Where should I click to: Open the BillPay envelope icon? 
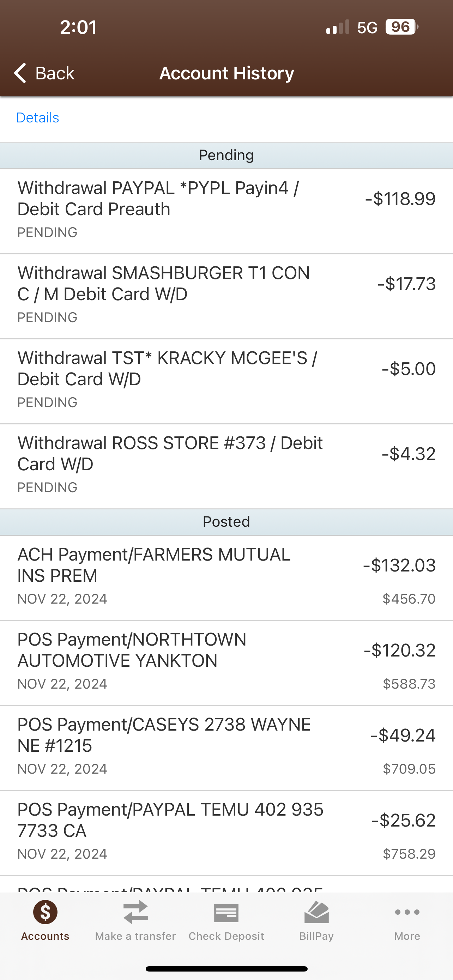316,912
